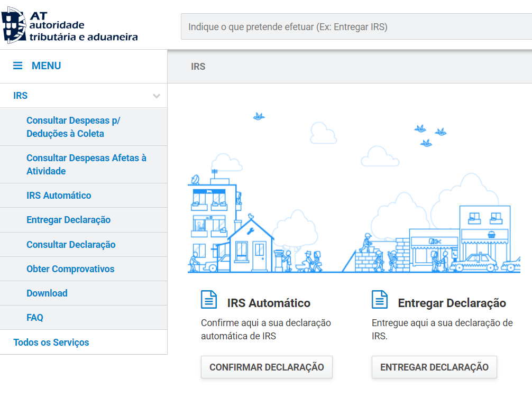The width and height of the screenshot is (532, 398).
Task: Open the FAQ menu item
Action: 35,318
